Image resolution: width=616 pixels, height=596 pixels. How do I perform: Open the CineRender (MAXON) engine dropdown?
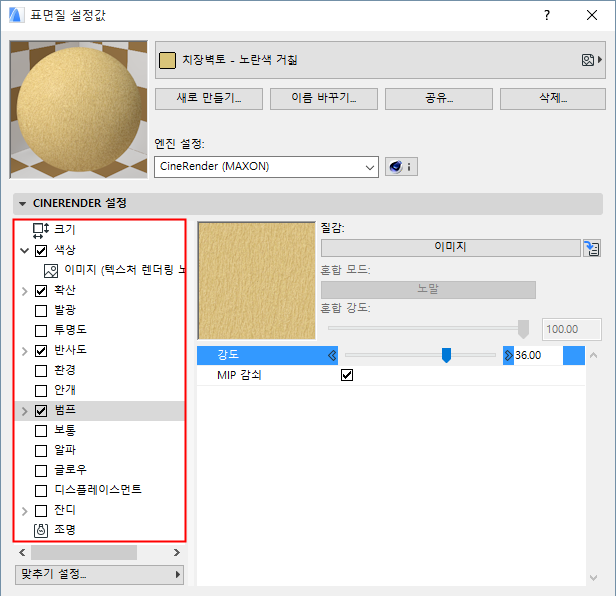coord(266,167)
